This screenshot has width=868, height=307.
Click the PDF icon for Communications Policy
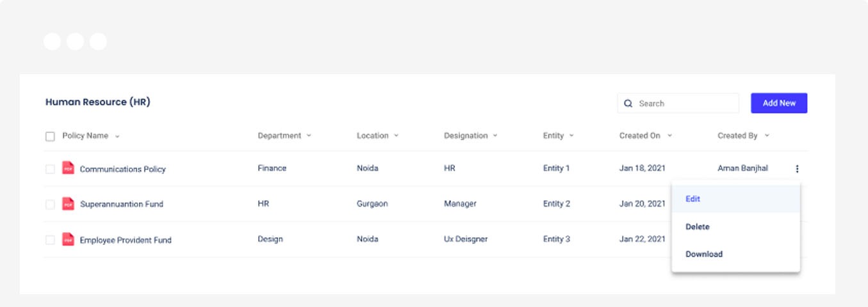click(x=68, y=168)
